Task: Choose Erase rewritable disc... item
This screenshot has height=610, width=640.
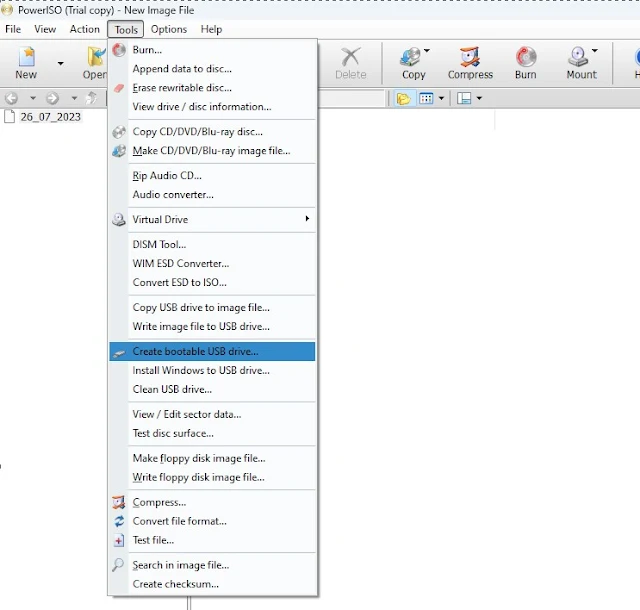Action: pyautogui.click(x=182, y=87)
